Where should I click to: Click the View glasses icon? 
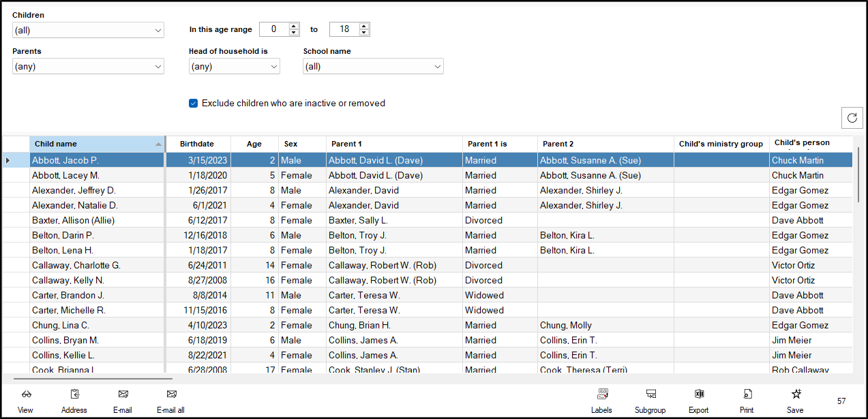tap(26, 394)
